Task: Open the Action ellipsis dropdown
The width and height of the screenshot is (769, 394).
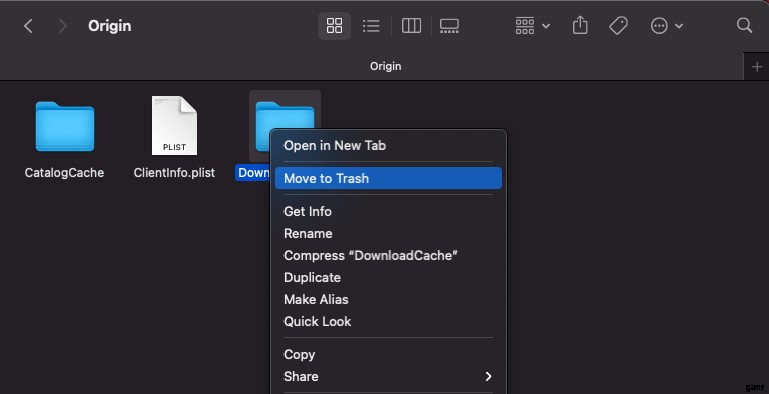Action: [666, 26]
